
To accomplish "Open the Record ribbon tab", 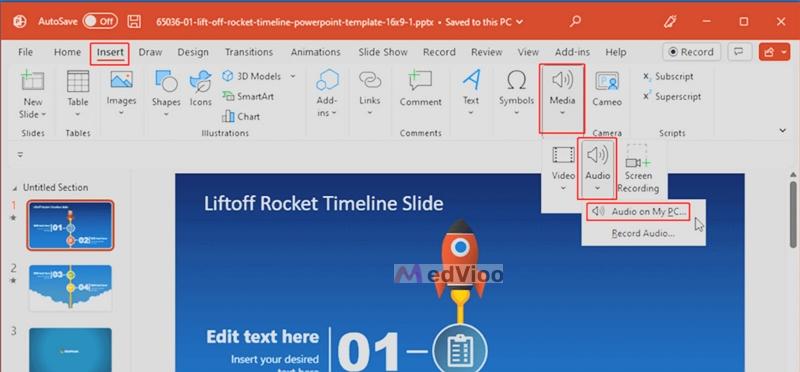I will pyautogui.click(x=439, y=52).
